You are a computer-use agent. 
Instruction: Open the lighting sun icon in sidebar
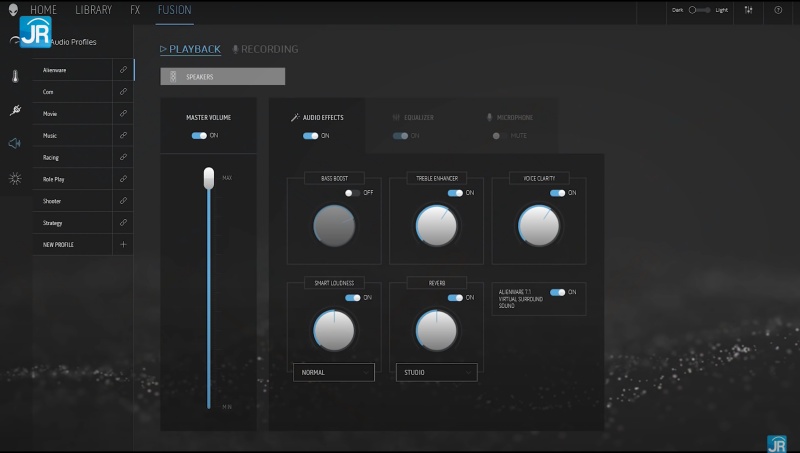15,178
